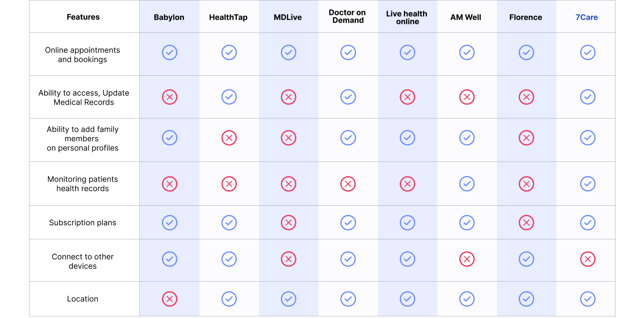644x318 pixels.
Task: Click Babylon's checkmark for Online appointments and bookings
Action: [x=169, y=52]
